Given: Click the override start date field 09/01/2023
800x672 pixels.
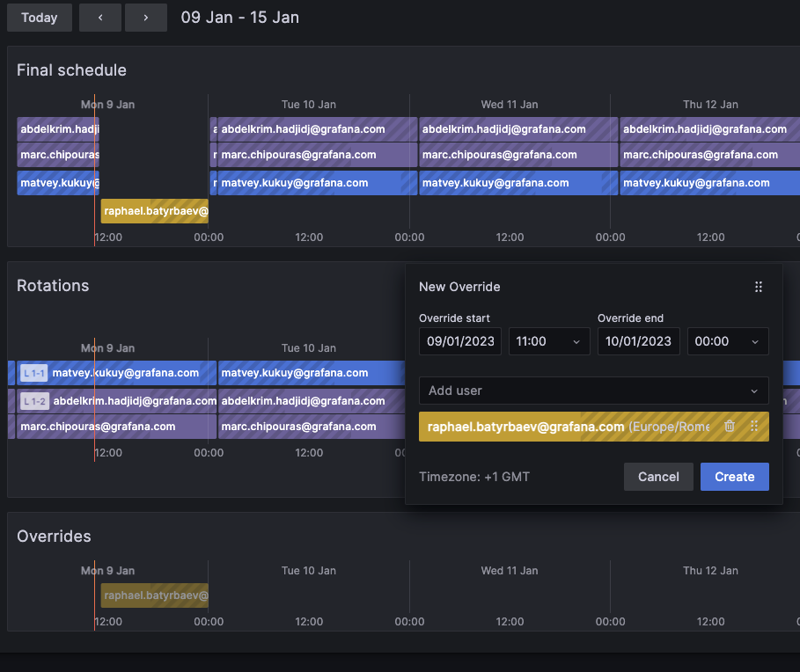Looking at the screenshot, I should 459,341.
